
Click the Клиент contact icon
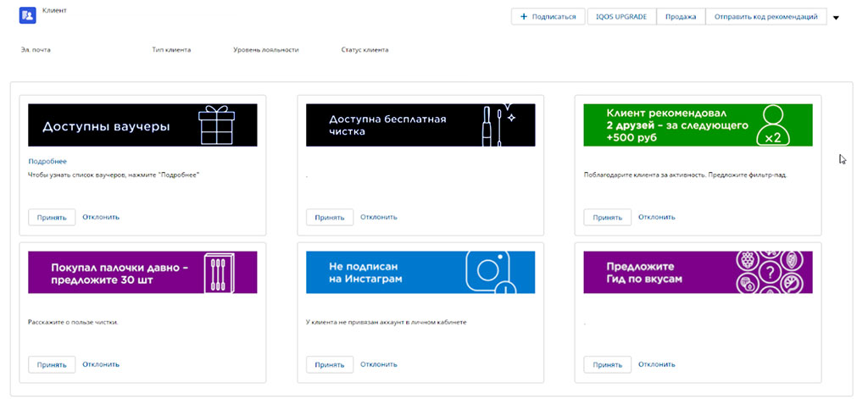click(27, 16)
